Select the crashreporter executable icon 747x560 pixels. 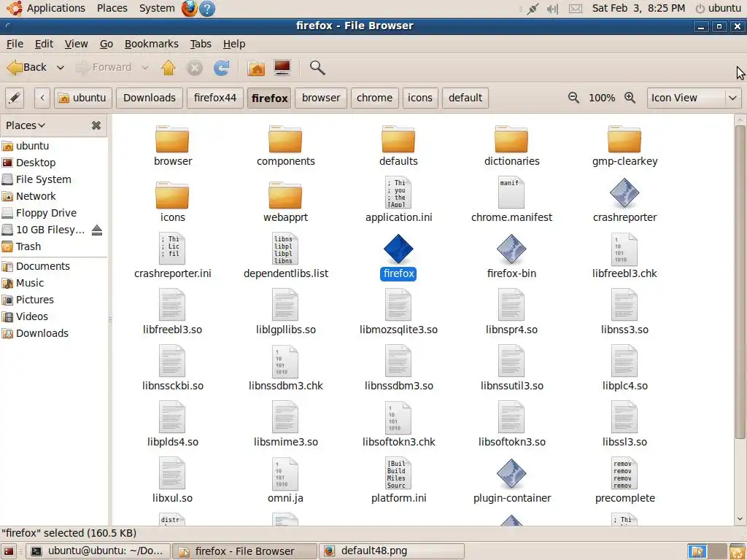624,192
